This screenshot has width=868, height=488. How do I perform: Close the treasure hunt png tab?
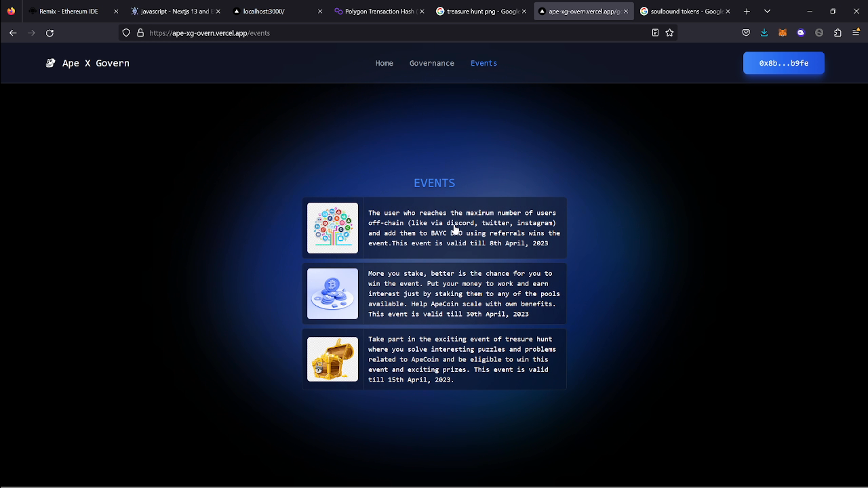tap(524, 12)
